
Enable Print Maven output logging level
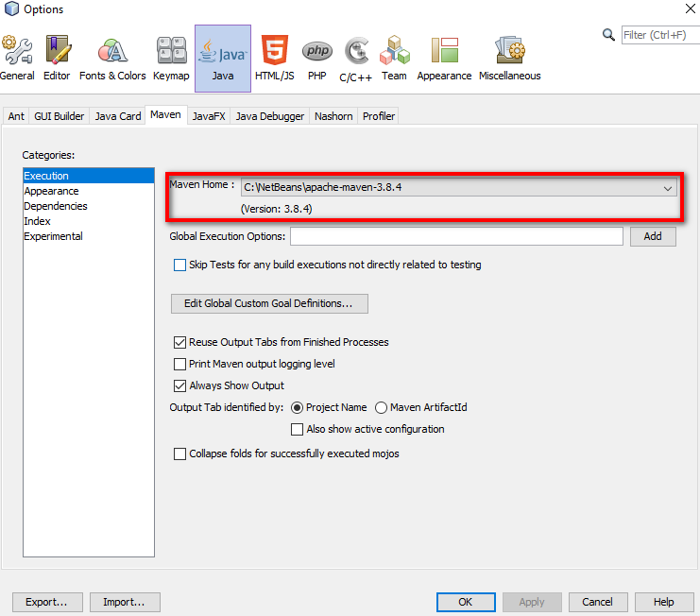180,365
